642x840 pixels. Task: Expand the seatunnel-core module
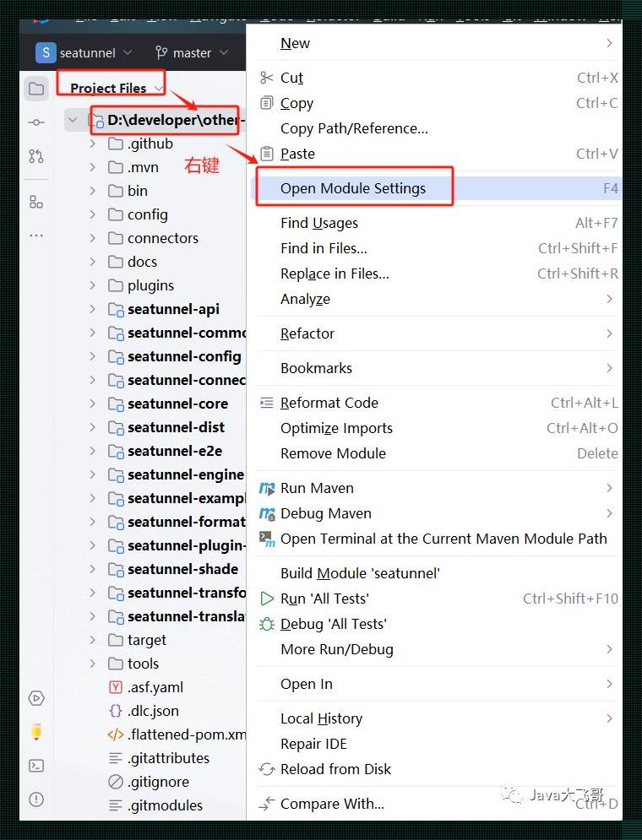click(x=93, y=404)
